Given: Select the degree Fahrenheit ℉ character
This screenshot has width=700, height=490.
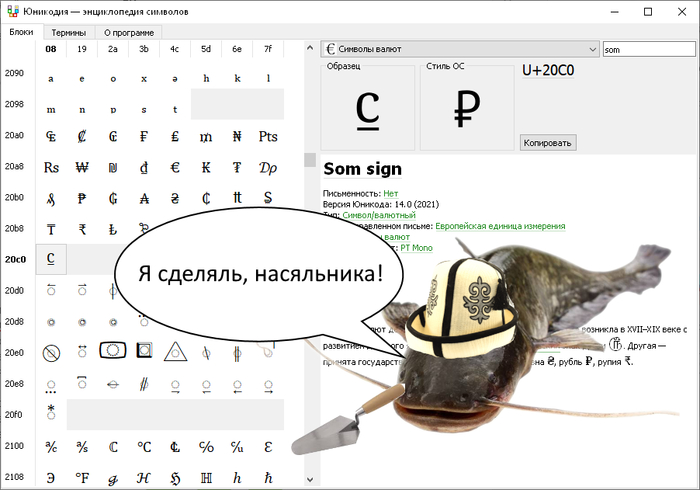Looking at the screenshot, I should [82, 477].
